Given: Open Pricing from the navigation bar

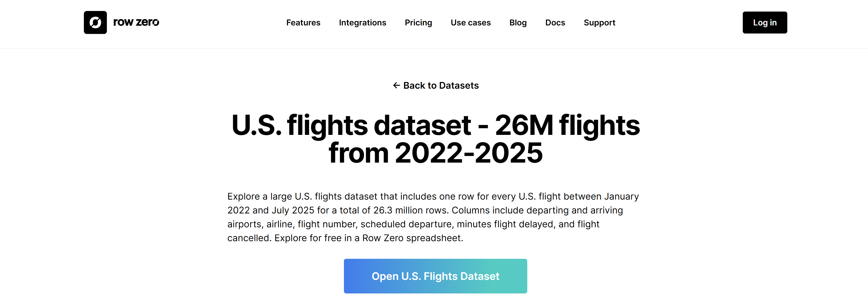Looking at the screenshot, I should 418,23.
